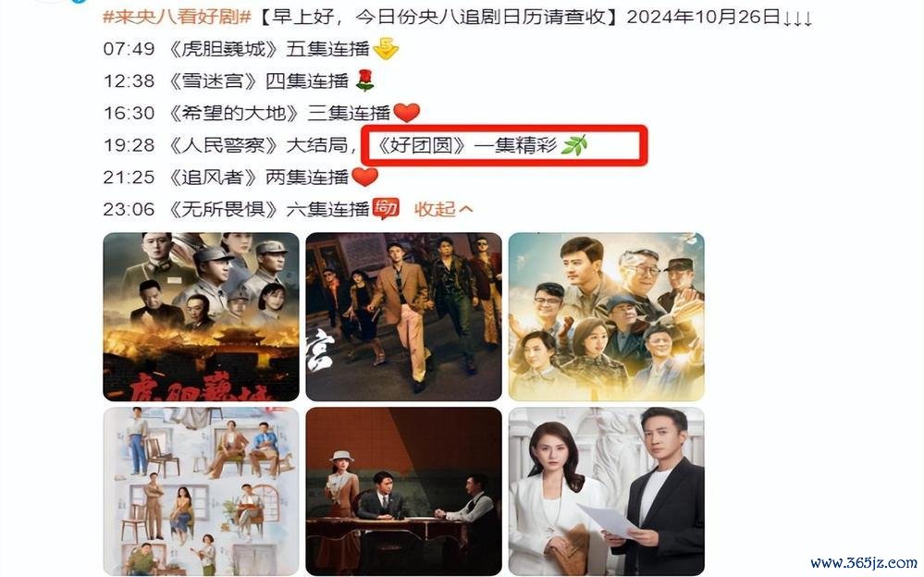This screenshot has height=577, width=924.
Task: Click the www.365jz.com watermark link
Action: [863, 563]
